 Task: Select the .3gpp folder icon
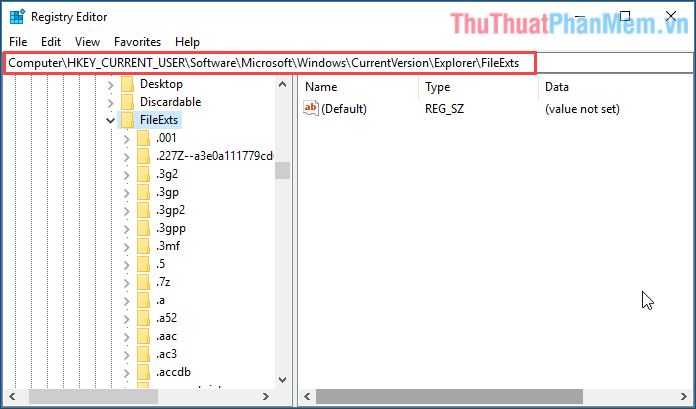tap(143, 228)
